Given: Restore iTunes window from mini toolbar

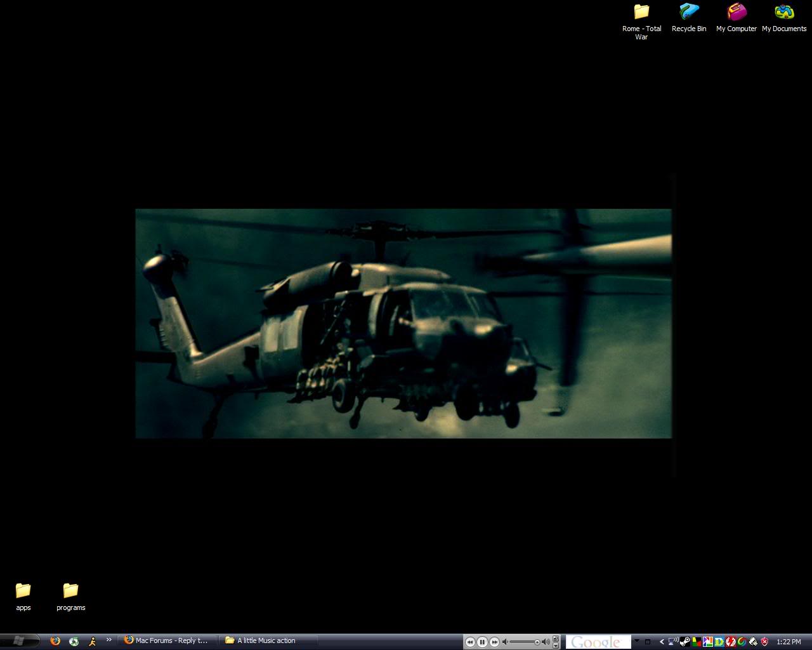Looking at the screenshot, I should pyautogui.click(x=556, y=638).
